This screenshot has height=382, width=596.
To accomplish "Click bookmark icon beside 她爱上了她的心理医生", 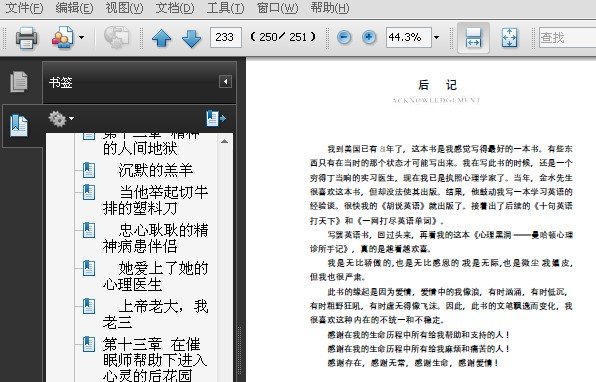I will pyautogui.click(x=89, y=268).
